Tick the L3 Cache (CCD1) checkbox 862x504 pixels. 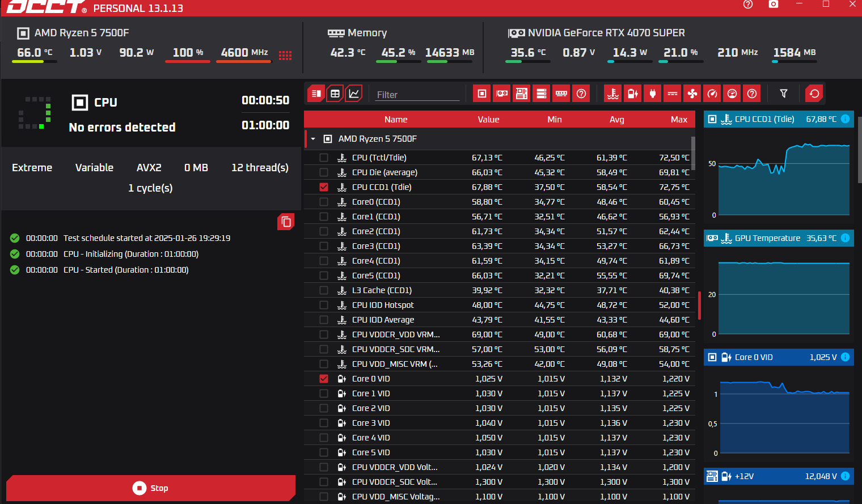(324, 290)
